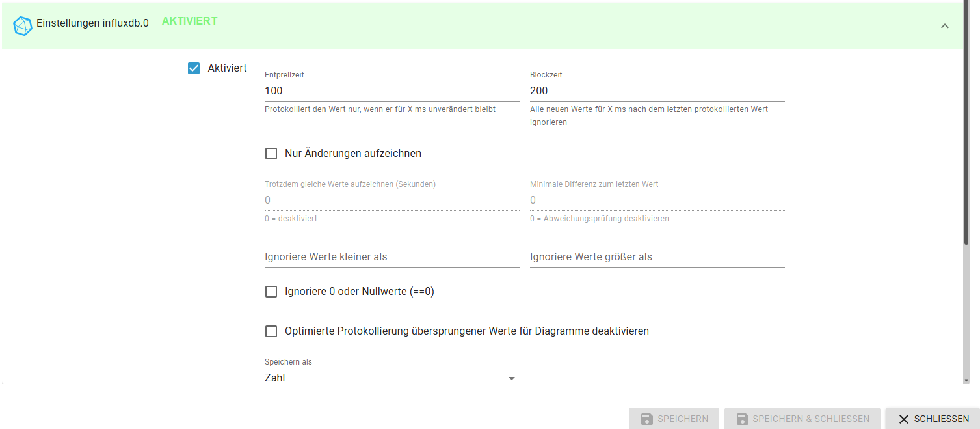Viewport: 980px width, 429px height.
Task: Click the dropdown arrow next to Zahl
Action: (x=512, y=378)
